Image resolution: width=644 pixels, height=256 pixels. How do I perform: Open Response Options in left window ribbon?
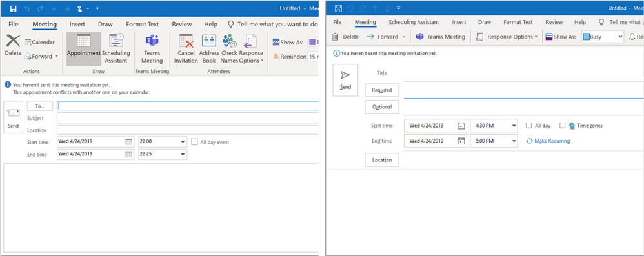(251, 49)
